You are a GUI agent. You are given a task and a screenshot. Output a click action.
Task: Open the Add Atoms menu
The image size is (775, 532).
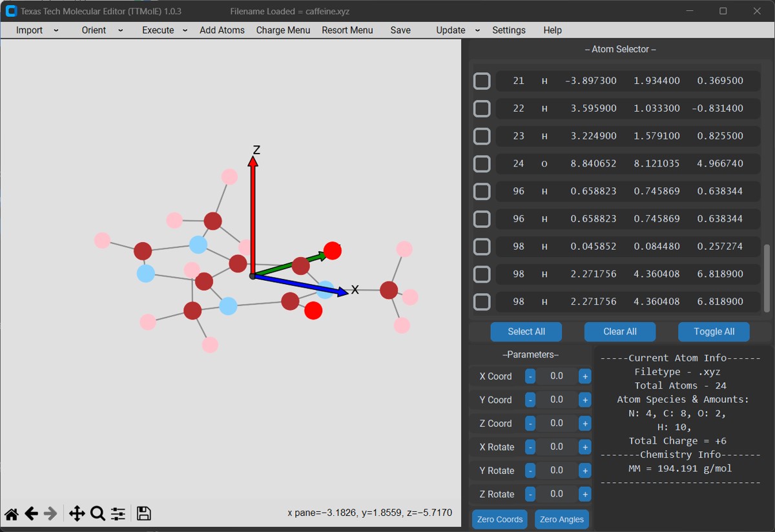[222, 30]
